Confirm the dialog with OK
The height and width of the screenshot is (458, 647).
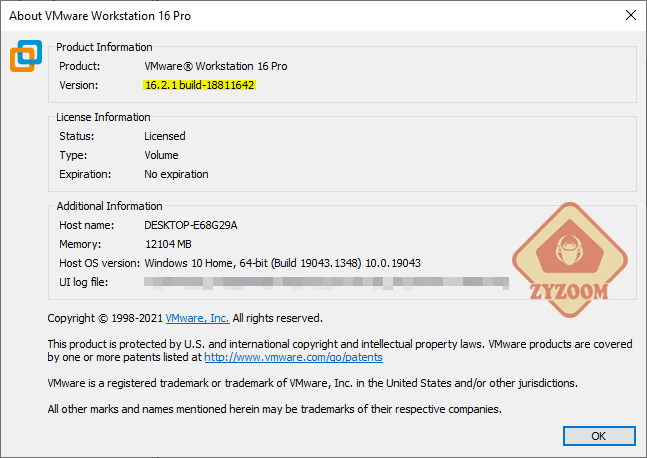click(599, 436)
